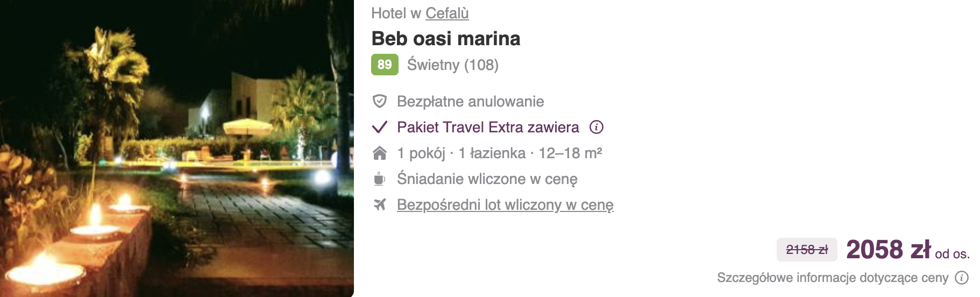Image resolution: width=980 pixels, height=297 pixels.
Task: Click the house room details icon
Action: pyautogui.click(x=380, y=153)
